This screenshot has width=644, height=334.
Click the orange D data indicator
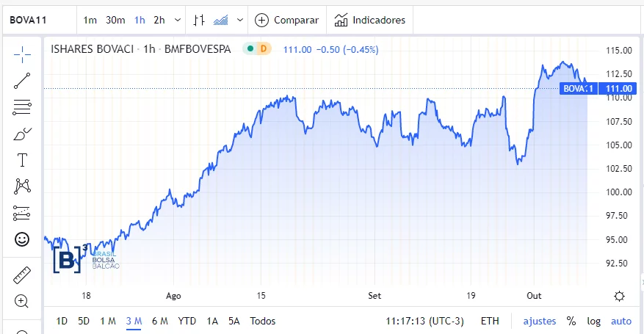coord(264,49)
